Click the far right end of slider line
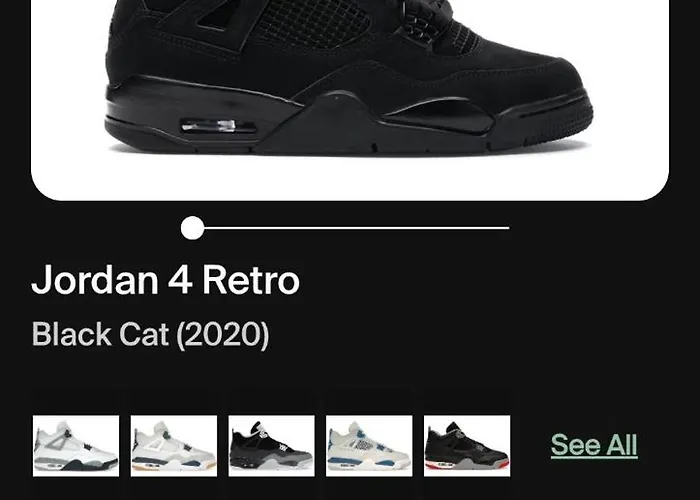The image size is (700, 500). click(x=508, y=228)
